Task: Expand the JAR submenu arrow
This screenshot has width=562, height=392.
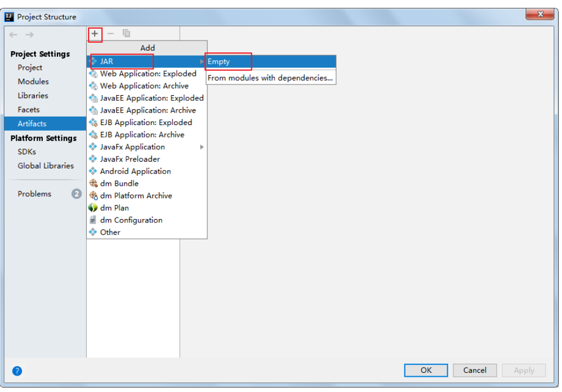Action: pyautogui.click(x=202, y=61)
